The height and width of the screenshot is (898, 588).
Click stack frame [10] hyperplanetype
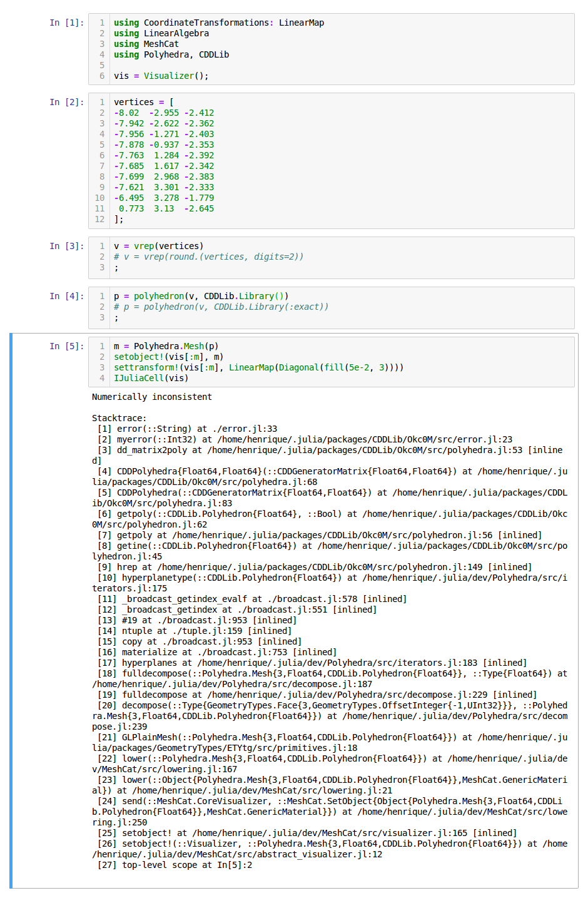click(x=330, y=583)
